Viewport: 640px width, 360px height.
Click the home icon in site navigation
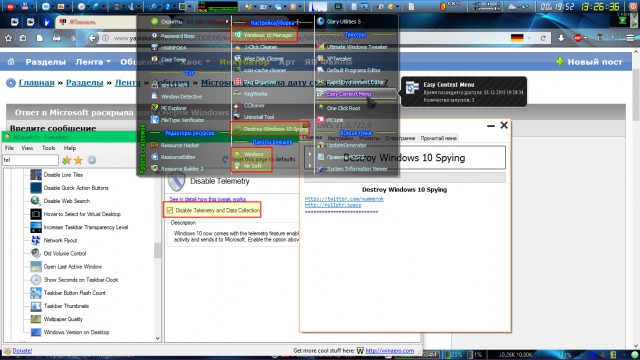pos(11,62)
